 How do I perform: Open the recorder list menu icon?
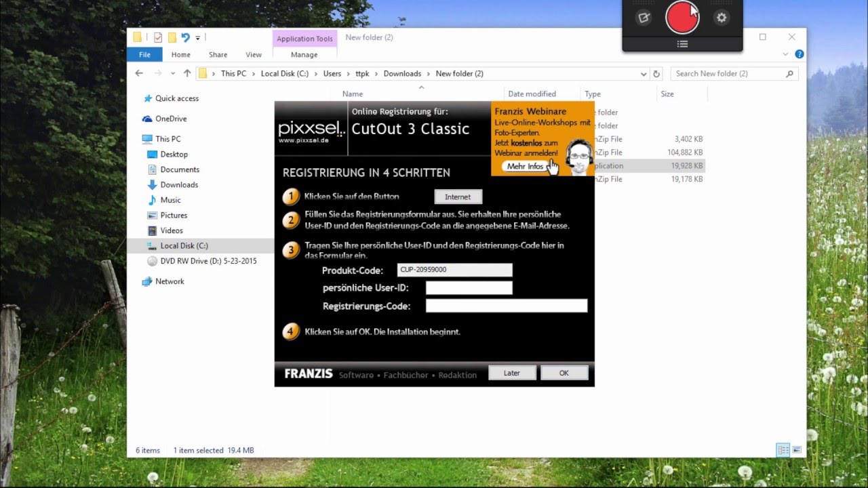click(x=682, y=44)
